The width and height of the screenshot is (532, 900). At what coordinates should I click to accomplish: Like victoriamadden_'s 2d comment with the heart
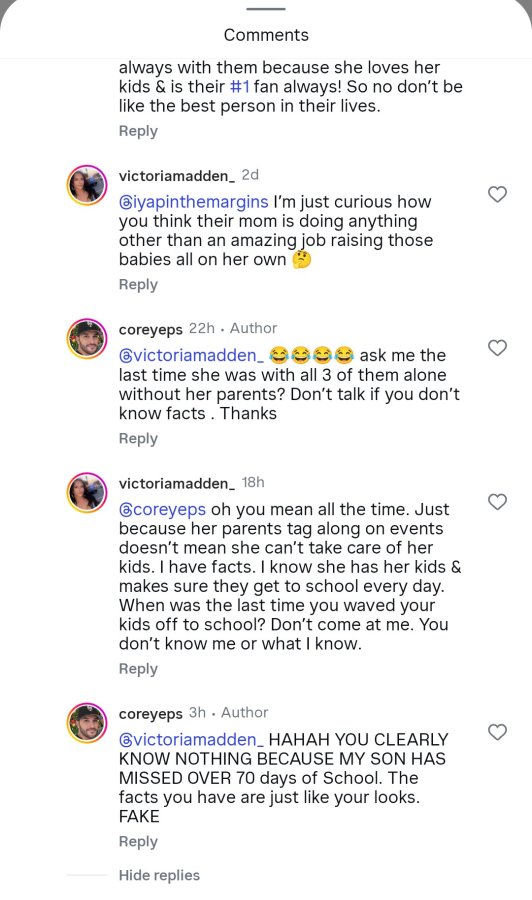(x=497, y=195)
